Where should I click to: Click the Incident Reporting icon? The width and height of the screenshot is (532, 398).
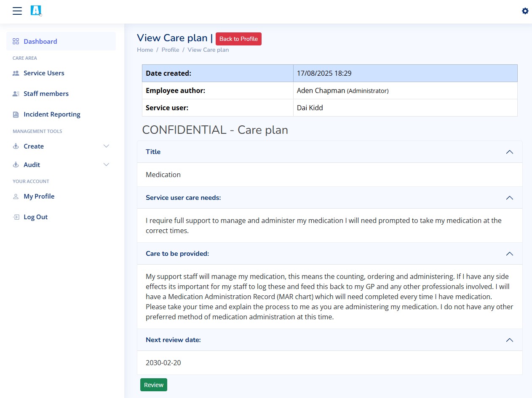pos(16,114)
